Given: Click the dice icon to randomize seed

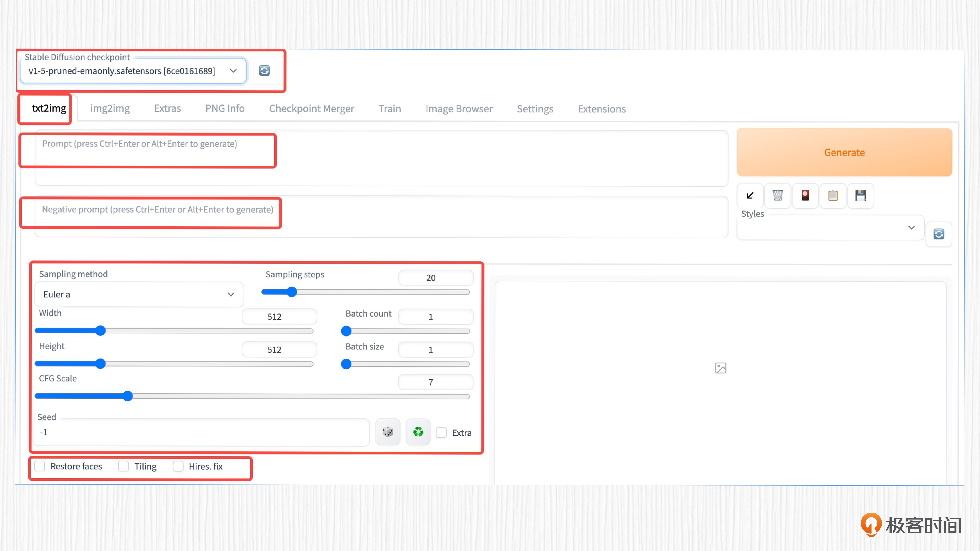Looking at the screenshot, I should 388,432.
